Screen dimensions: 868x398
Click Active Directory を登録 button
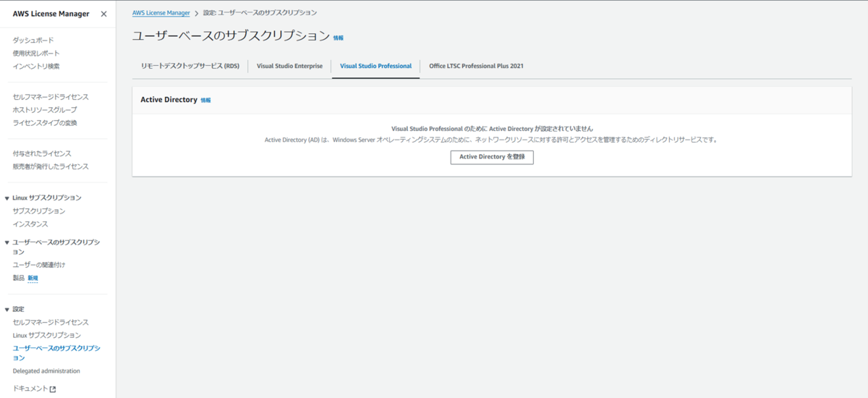click(492, 157)
